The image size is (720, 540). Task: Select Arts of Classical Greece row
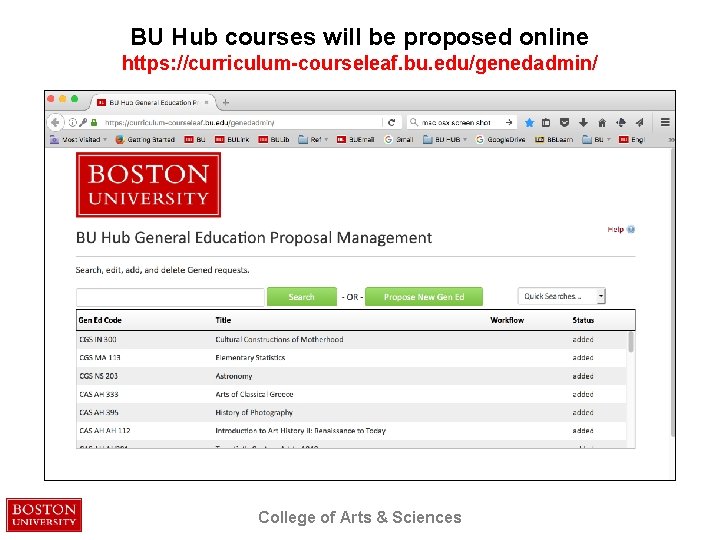pos(351,394)
